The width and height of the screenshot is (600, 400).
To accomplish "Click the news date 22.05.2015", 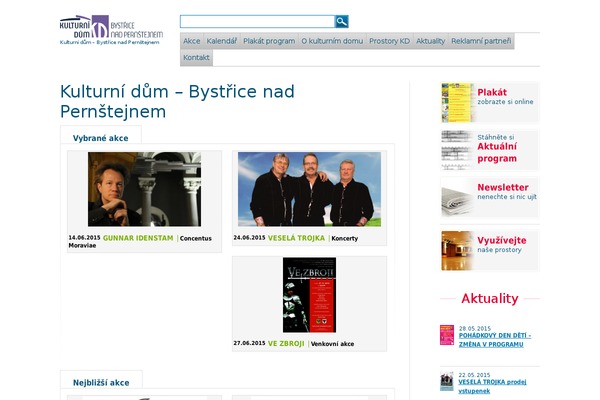I will coord(474,375).
